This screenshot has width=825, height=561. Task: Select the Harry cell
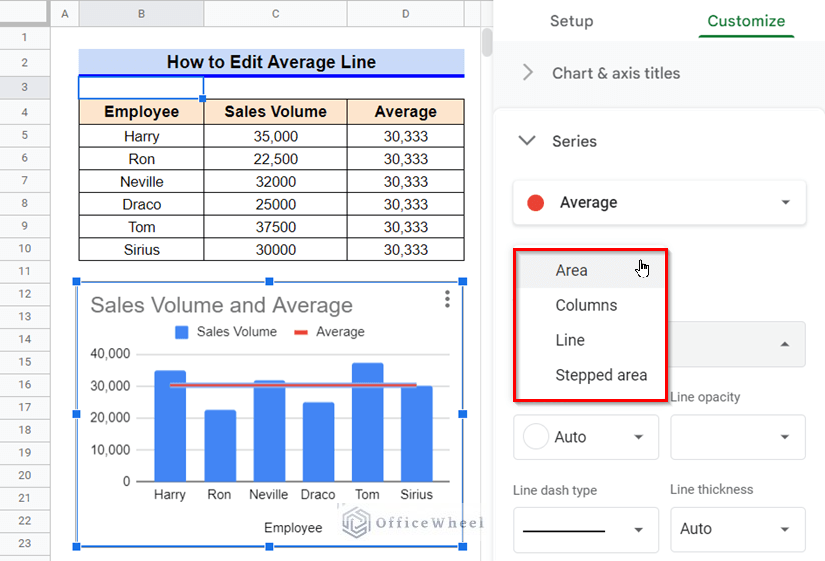pos(141,136)
